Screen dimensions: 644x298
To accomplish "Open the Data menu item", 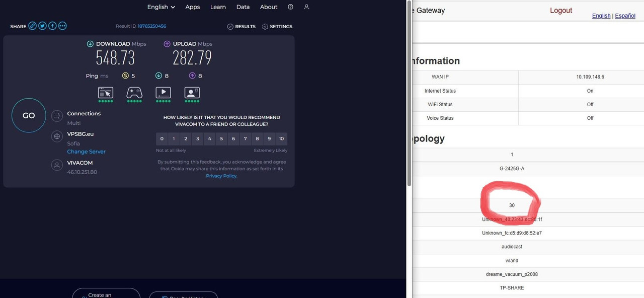I will pyautogui.click(x=243, y=7).
